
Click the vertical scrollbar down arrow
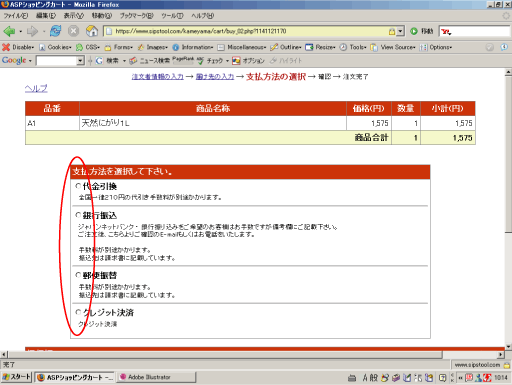508,347
